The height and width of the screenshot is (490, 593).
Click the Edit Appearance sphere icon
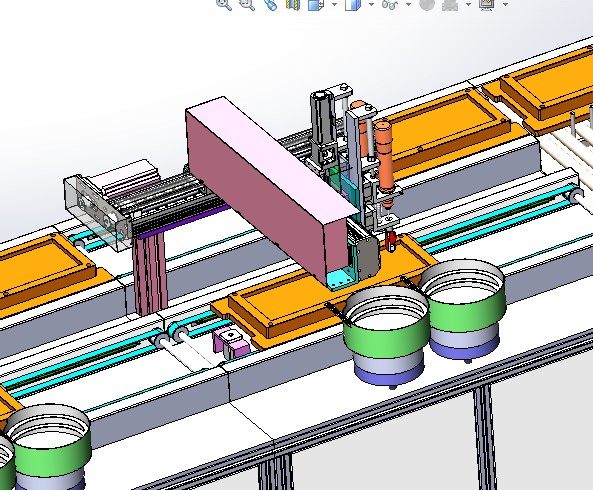427,4
